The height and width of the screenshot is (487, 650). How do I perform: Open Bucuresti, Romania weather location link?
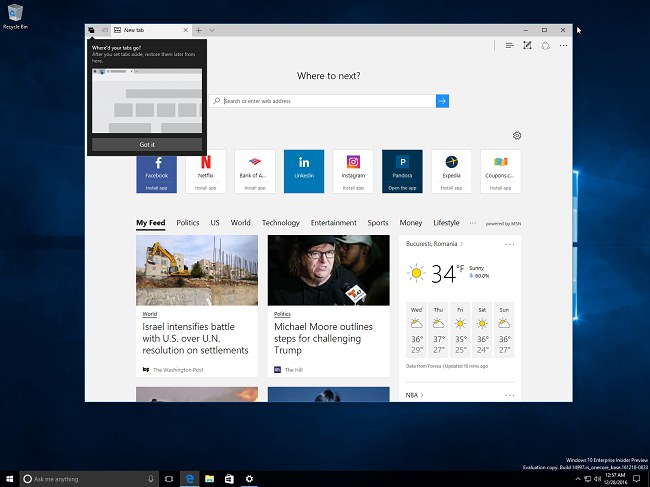click(434, 244)
